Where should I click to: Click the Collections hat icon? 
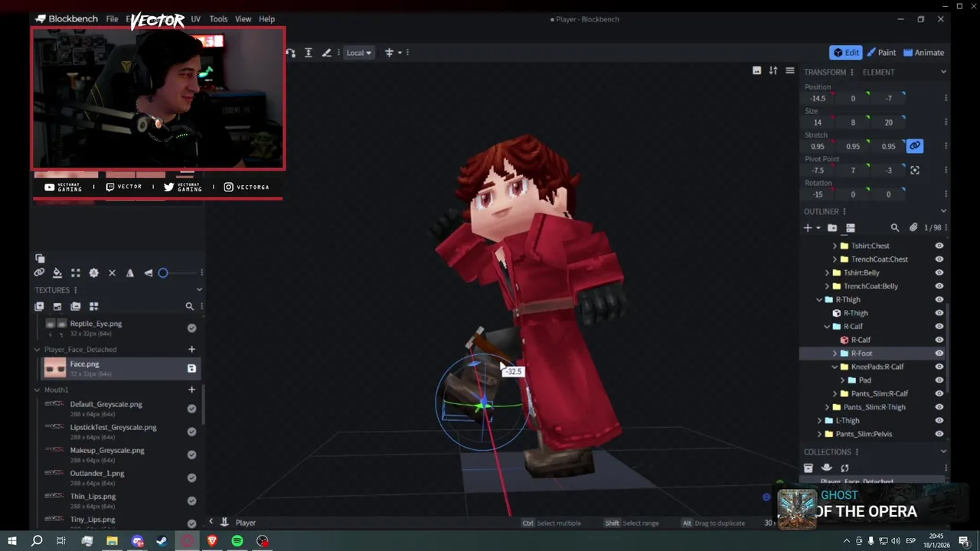(x=827, y=468)
